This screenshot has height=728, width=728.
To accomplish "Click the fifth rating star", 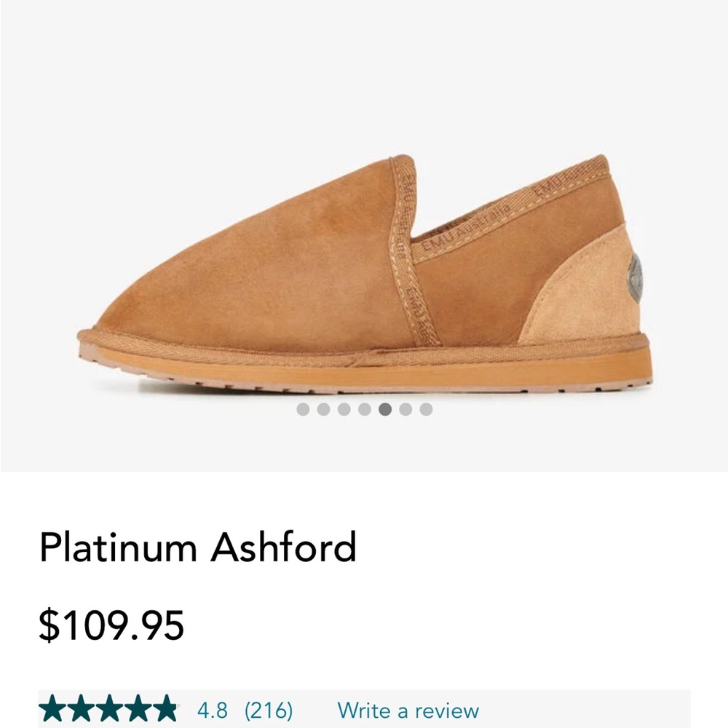I will pos(165,709).
